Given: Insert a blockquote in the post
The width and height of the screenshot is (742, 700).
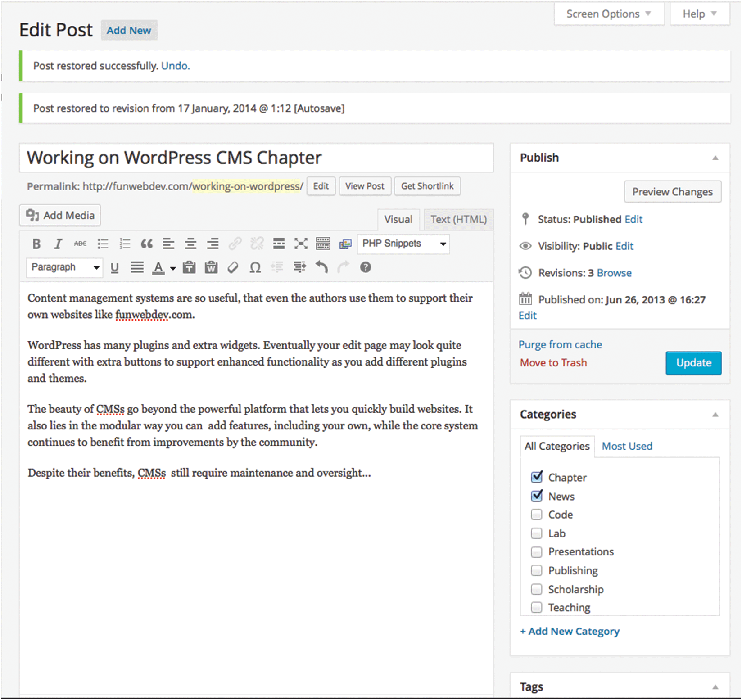Looking at the screenshot, I should 146,244.
